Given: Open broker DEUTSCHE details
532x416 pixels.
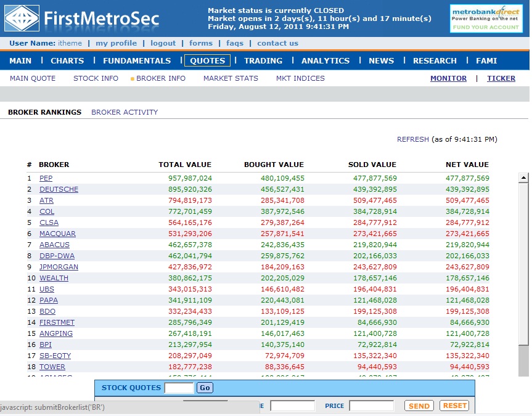Looking at the screenshot, I should (59, 189).
